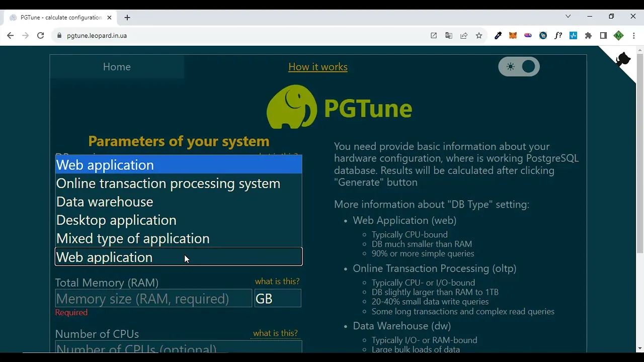Click the purple toggle-shaped extension icon
Image resolution: width=644 pixels, height=362 pixels.
(528, 36)
